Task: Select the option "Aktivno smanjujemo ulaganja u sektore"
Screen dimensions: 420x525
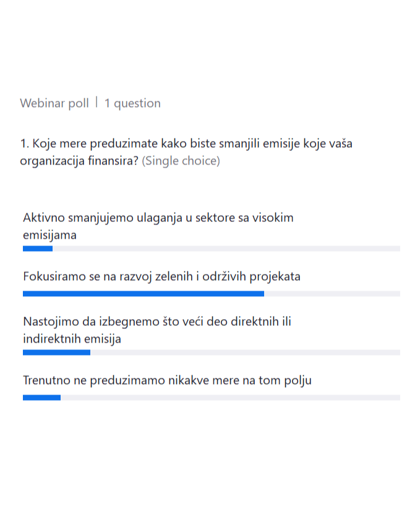Action: 158,218
